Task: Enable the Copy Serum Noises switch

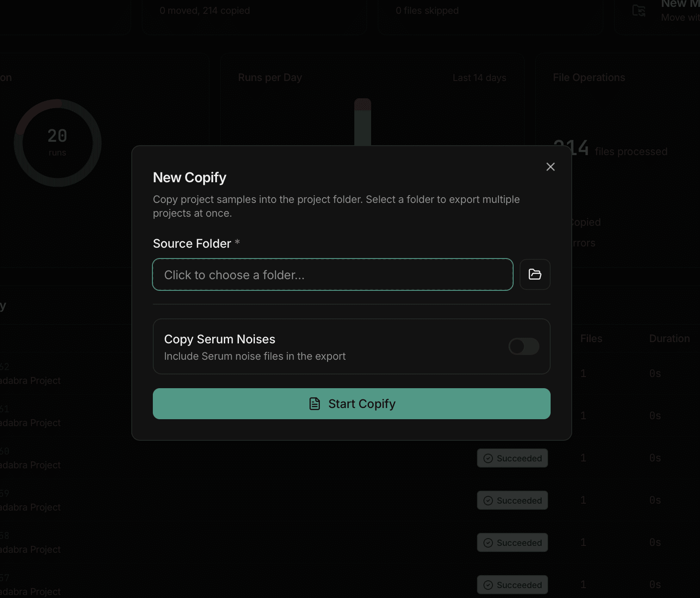Action: tap(524, 346)
